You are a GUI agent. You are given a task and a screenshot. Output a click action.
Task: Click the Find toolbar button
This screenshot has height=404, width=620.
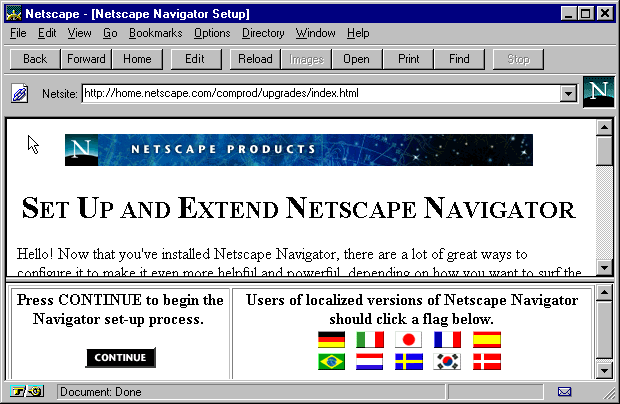point(459,59)
